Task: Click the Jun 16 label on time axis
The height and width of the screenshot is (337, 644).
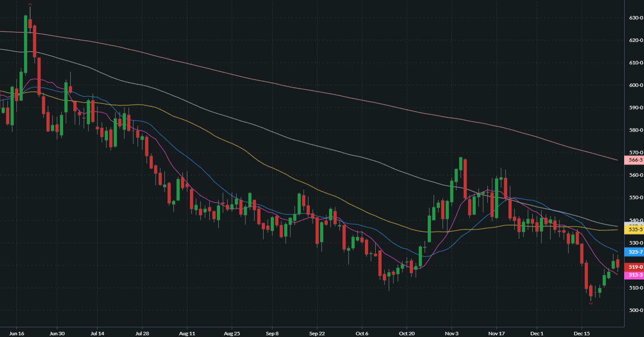Action: (x=16, y=333)
